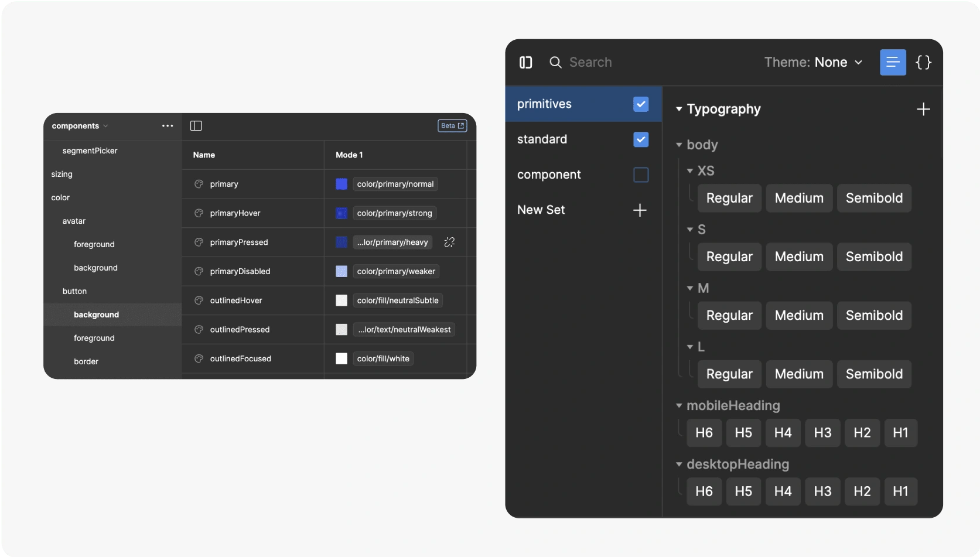
Task: Click the plus icon next to New Set
Action: click(640, 210)
